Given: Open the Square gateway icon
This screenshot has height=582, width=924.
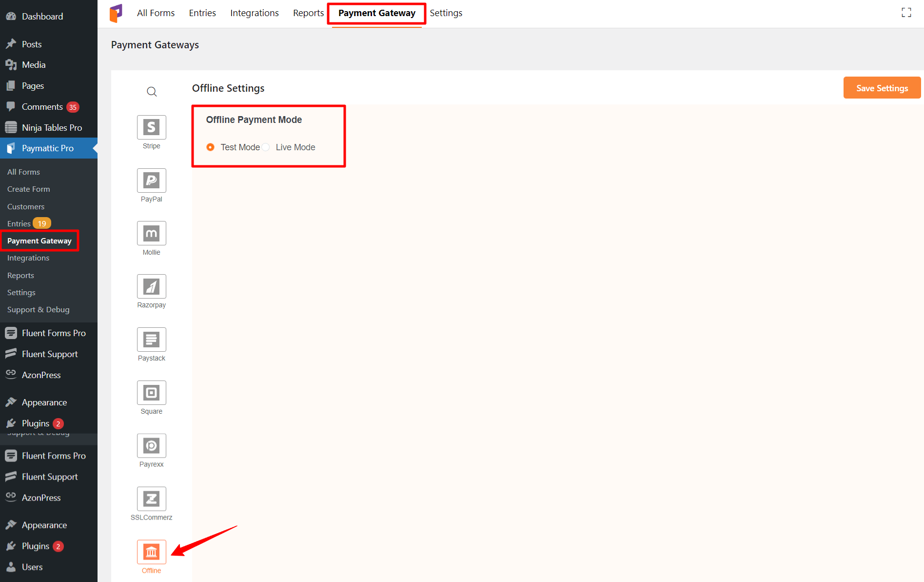Looking at the screenshot, I should (x=151, y=393).
